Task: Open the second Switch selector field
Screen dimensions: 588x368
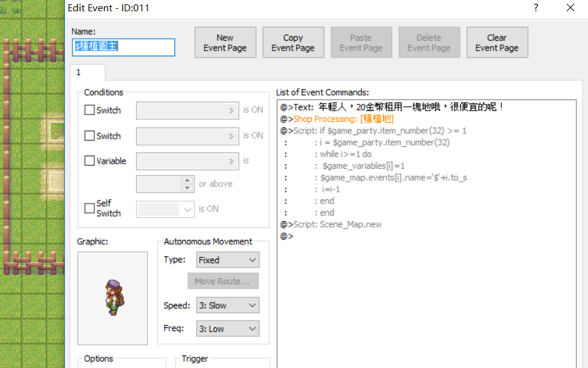Action: pos(187,136)
